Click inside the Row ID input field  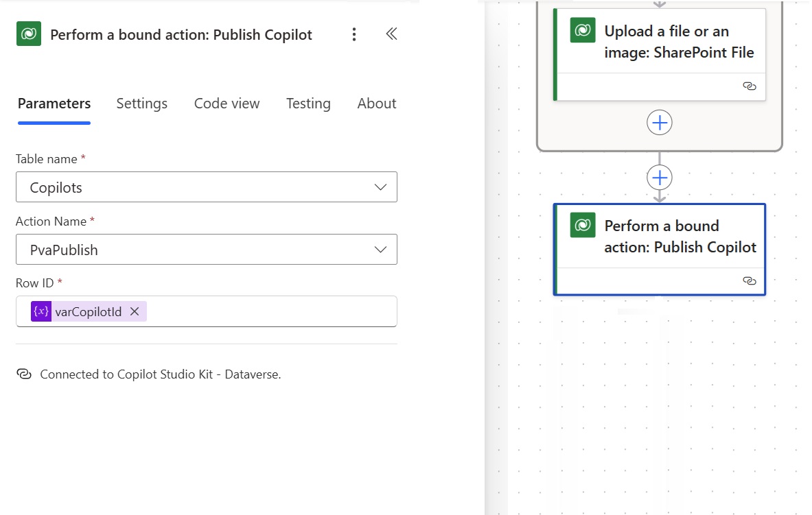pos(275,311)
